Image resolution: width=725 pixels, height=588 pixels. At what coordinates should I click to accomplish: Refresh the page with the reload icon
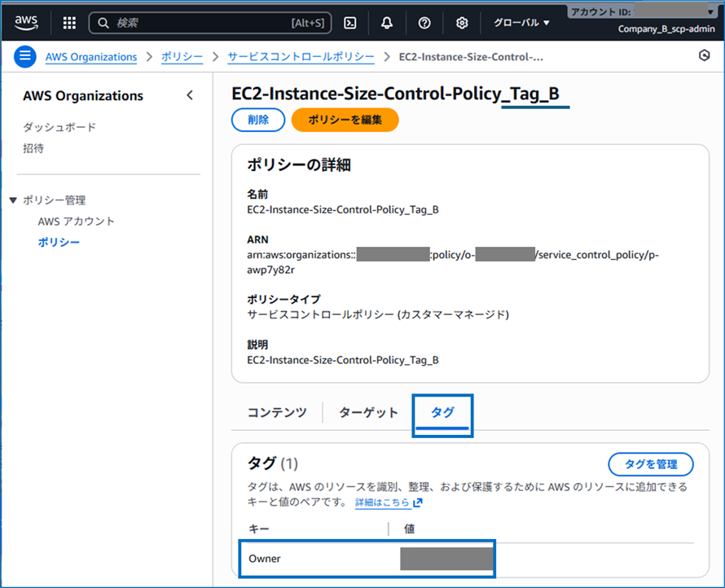click(x=704, y=55)
